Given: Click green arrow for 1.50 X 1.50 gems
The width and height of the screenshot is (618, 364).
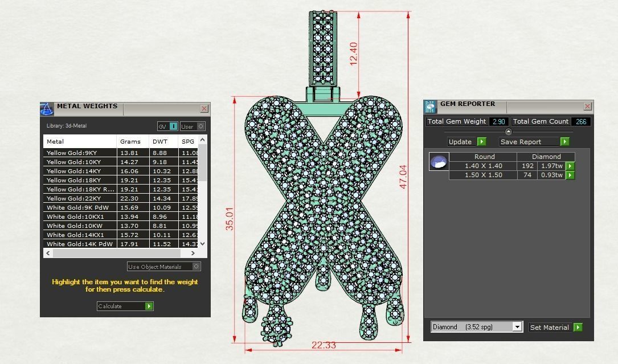Looking at the screenshot, I should pyautogui.click(x=570, y=175).
